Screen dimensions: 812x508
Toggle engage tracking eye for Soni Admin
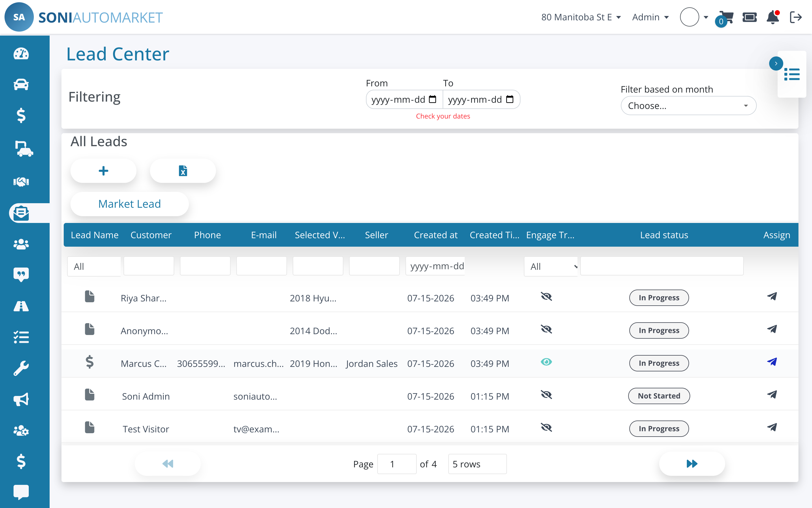tap(546, 395)
